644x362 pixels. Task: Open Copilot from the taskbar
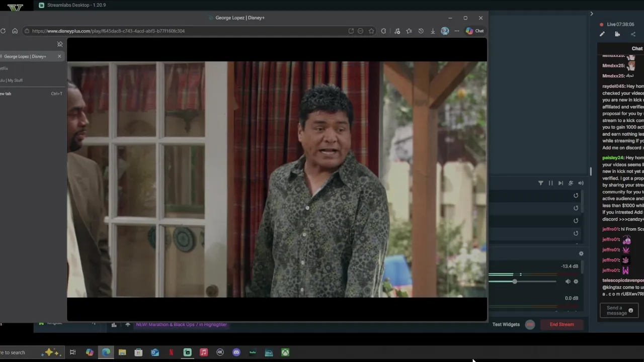(x=90, y=352)
